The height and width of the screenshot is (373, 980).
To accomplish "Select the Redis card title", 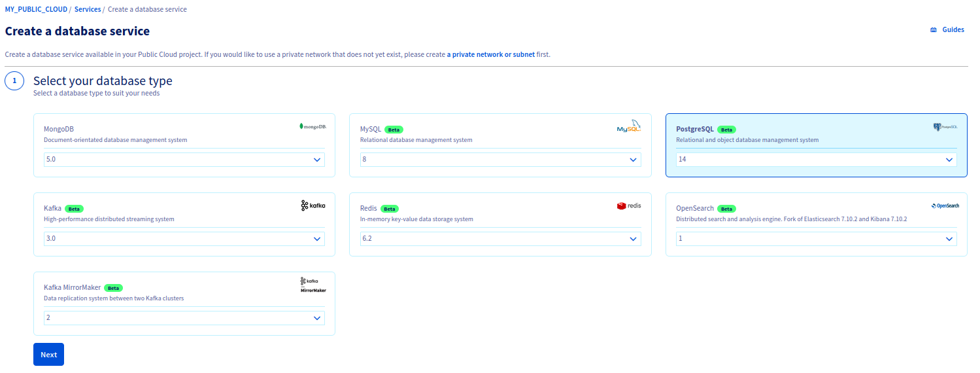I will [x=369, y=209].
